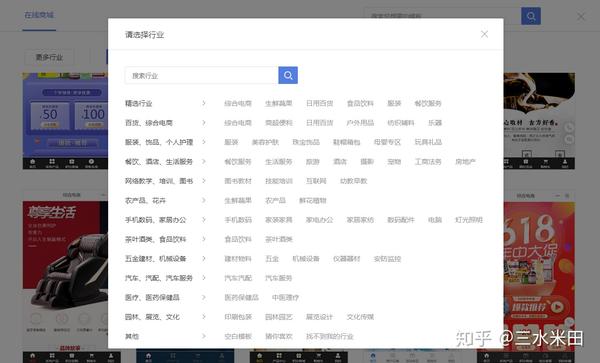Viewport: 600px width, 363px height.
Task: Expand the 手机数码、家居办公 chevron
Action: pos(204,220)
